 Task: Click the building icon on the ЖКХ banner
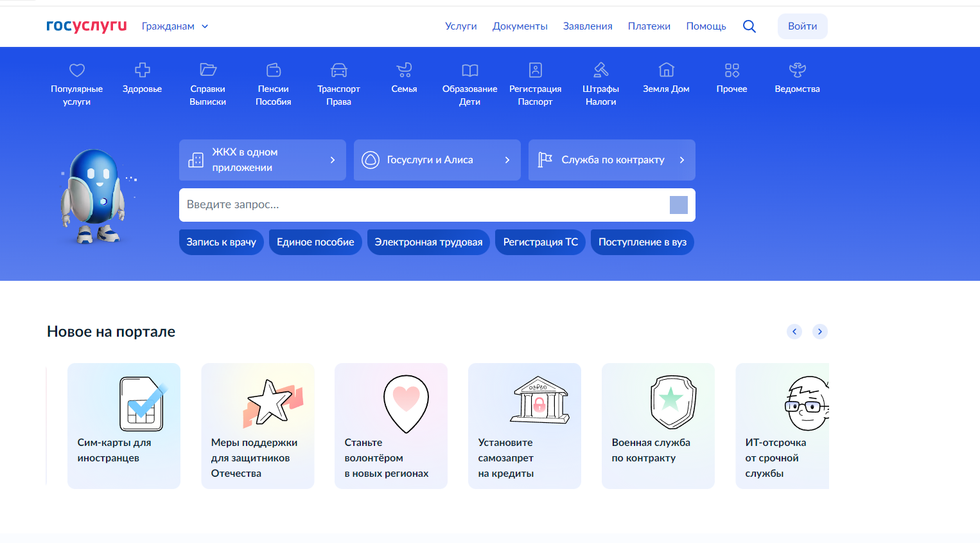[x=196, y=160]
